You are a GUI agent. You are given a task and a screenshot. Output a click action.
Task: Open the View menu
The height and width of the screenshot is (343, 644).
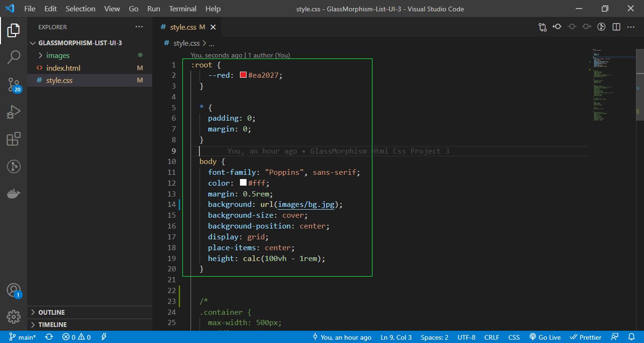[x=112, y=8]
